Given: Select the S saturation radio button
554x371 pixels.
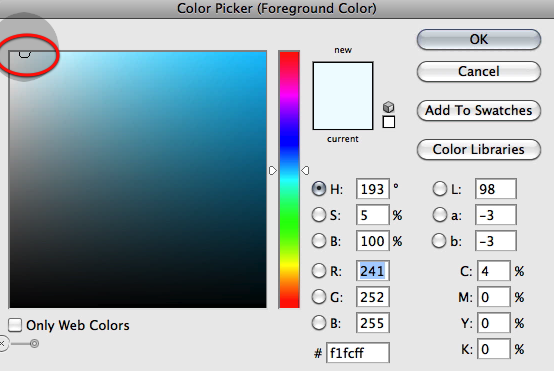Looking at the screenshot, I should (319, 215).
